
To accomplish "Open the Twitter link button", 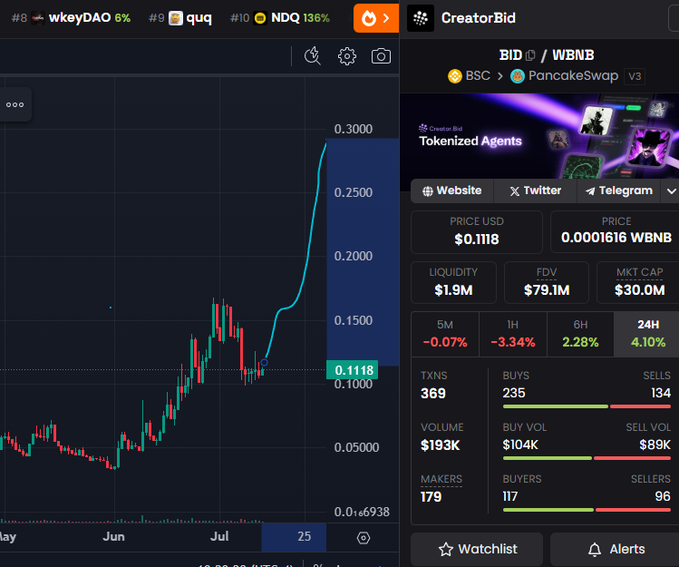I will [x=535, y=191].
